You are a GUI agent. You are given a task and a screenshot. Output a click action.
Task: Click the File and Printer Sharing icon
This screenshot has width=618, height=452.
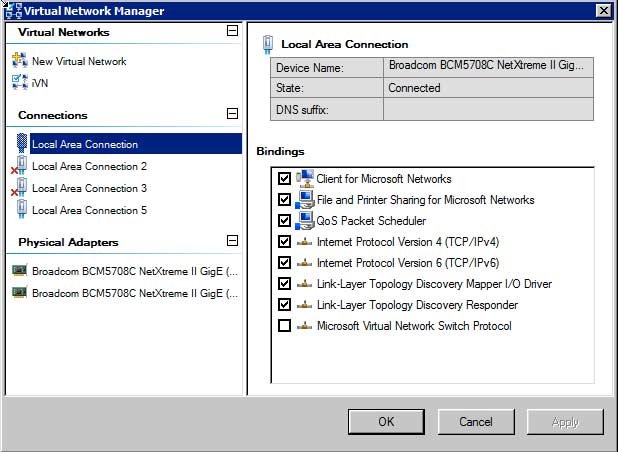[x=305, y=200]
